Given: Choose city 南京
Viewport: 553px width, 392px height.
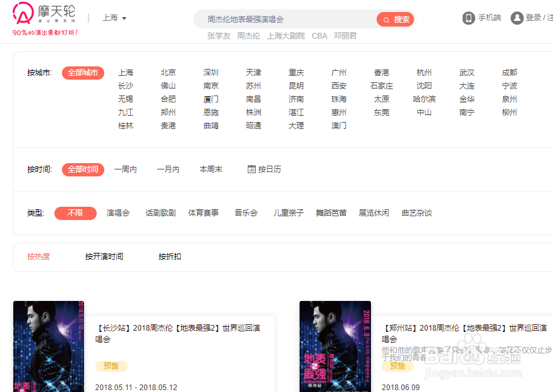Looking at the screenshot, I should [211, 86].
